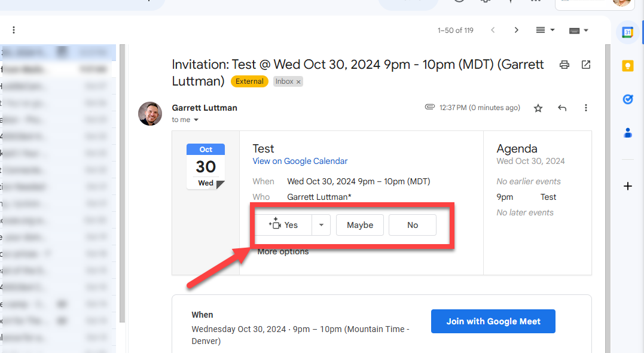Open Google Keep side panel icon
Viewport: 644px width, 353px height.
click(628, 66)
